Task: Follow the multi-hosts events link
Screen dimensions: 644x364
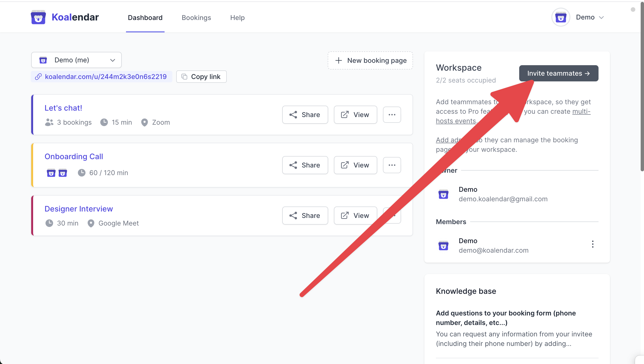Action: pos(581,112)
